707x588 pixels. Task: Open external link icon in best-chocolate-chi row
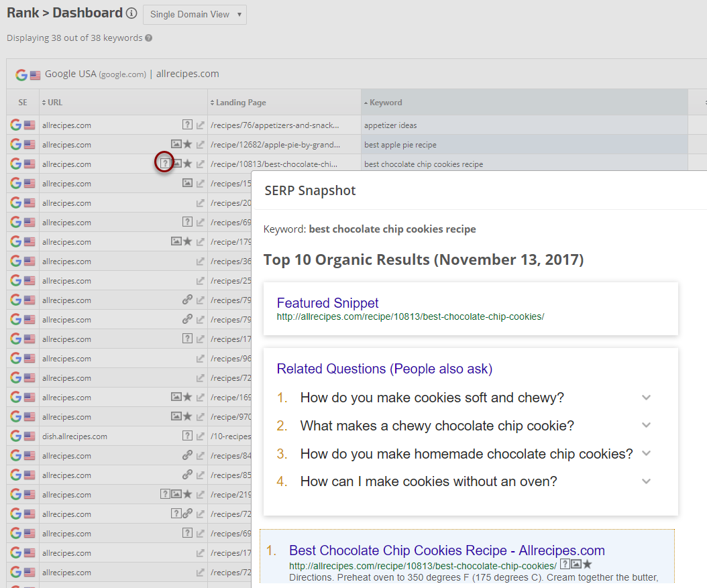200,164
